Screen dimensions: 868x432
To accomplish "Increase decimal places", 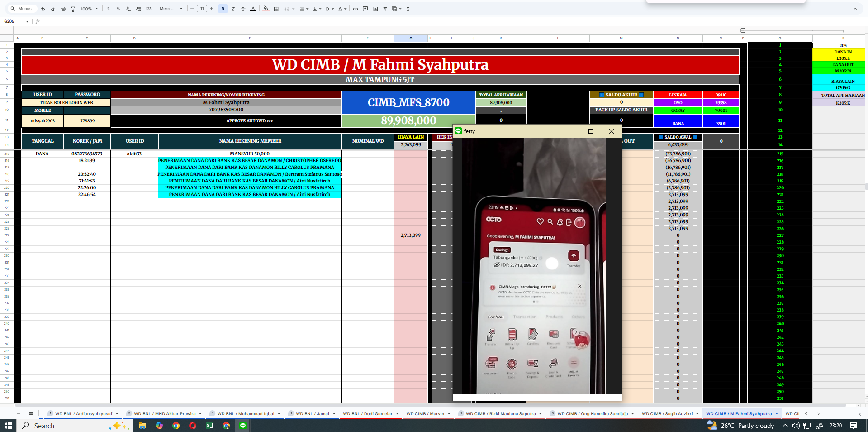I will click(x=138, y=9).
